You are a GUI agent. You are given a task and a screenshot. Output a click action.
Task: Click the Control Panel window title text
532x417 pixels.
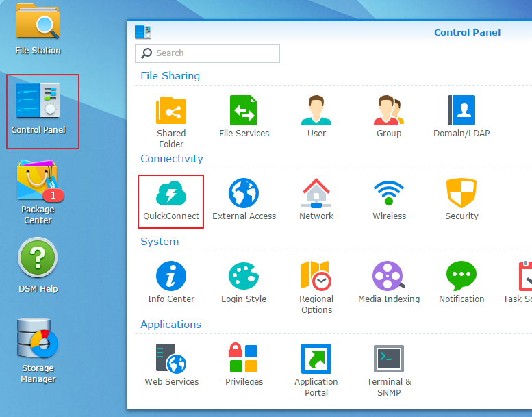pyautogui.click(x=467, y=33)
